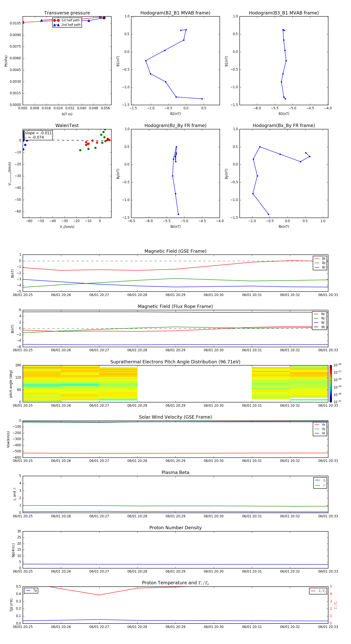Image resolution: width=351 pixels, height=644 pixels.
Task: Click the 'Magnetic Field (GSE Frame)' title
Action: point(175,251)
